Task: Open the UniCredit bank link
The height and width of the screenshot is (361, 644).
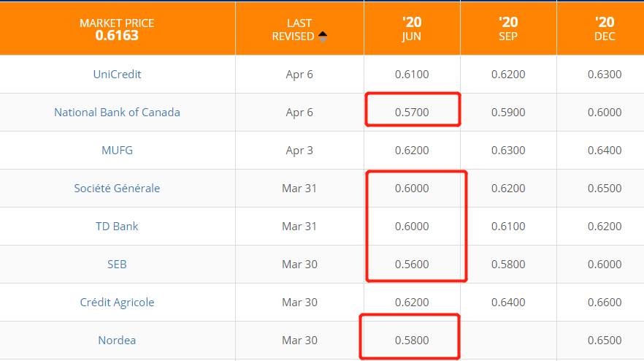Action: tap(117, 74)
